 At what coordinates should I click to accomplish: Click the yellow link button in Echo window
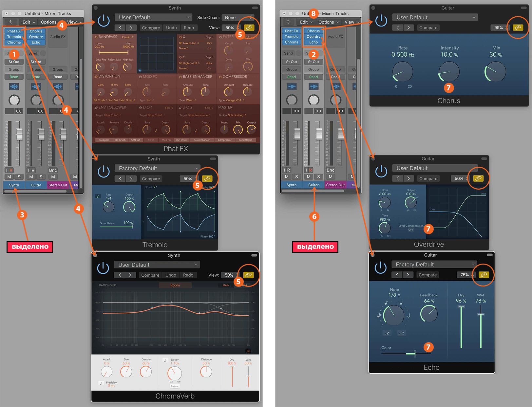(484, 275)
